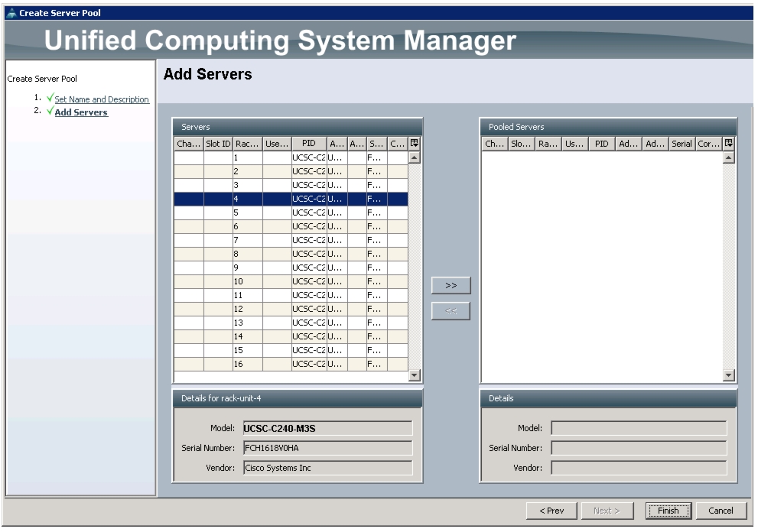The width and height of the screenshot is (758, 532).
Task: Select rack server row 16
Action: click(x=291, y=364)
